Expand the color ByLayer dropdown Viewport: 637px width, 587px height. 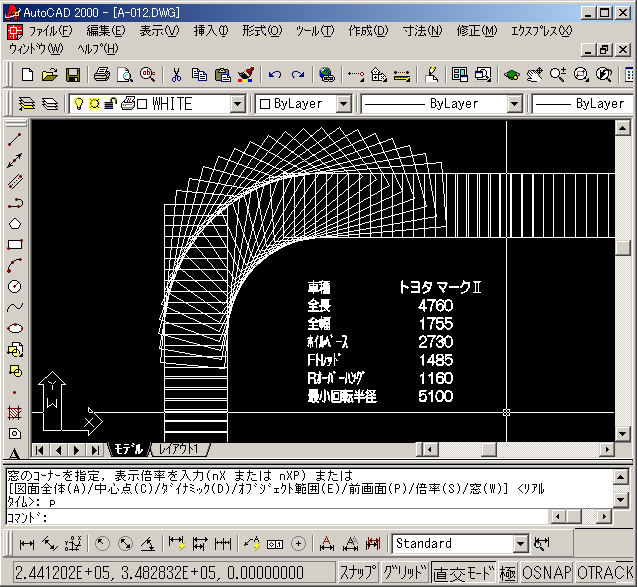point(343,104)
